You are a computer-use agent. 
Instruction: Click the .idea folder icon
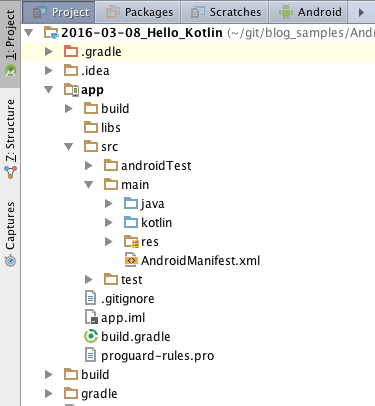71,71
